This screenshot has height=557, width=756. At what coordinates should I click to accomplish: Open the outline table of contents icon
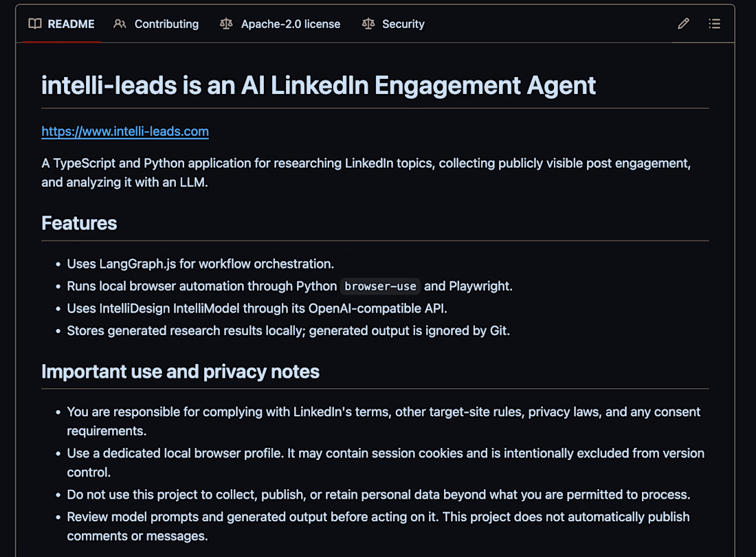tap(715, 23)
